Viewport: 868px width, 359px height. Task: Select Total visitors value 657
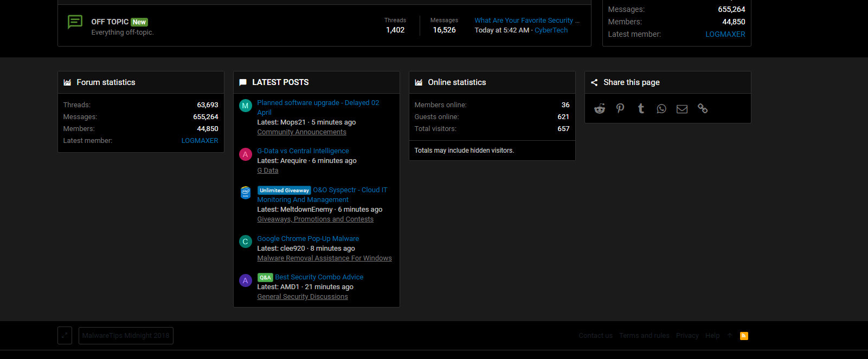tap(563, 129)
